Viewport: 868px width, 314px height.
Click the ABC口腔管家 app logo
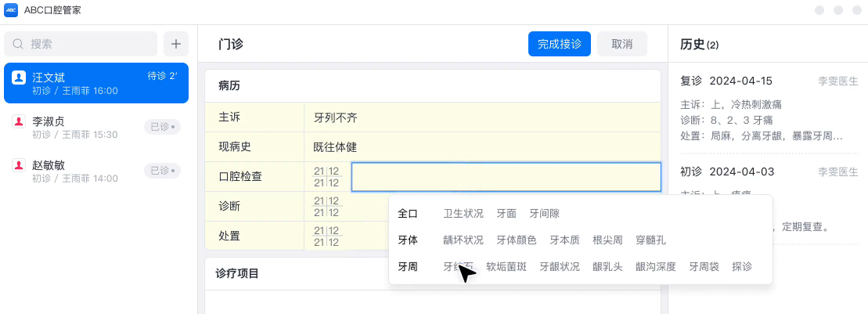coord(12,10)
